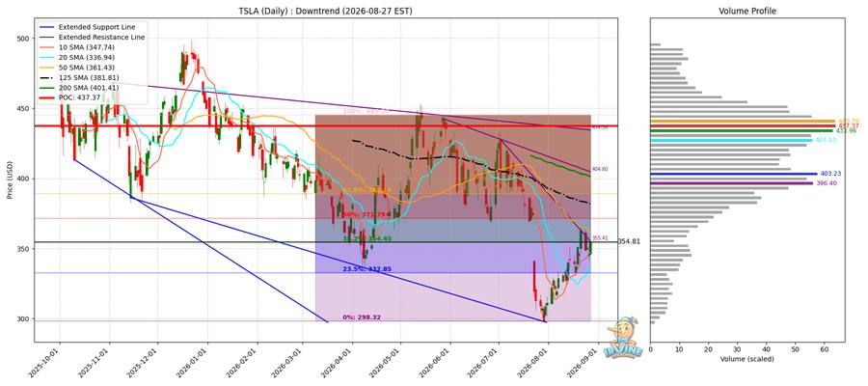
Task: Click Fibonacci label '38.2%: 354.45'
Action: coord(367,238)
